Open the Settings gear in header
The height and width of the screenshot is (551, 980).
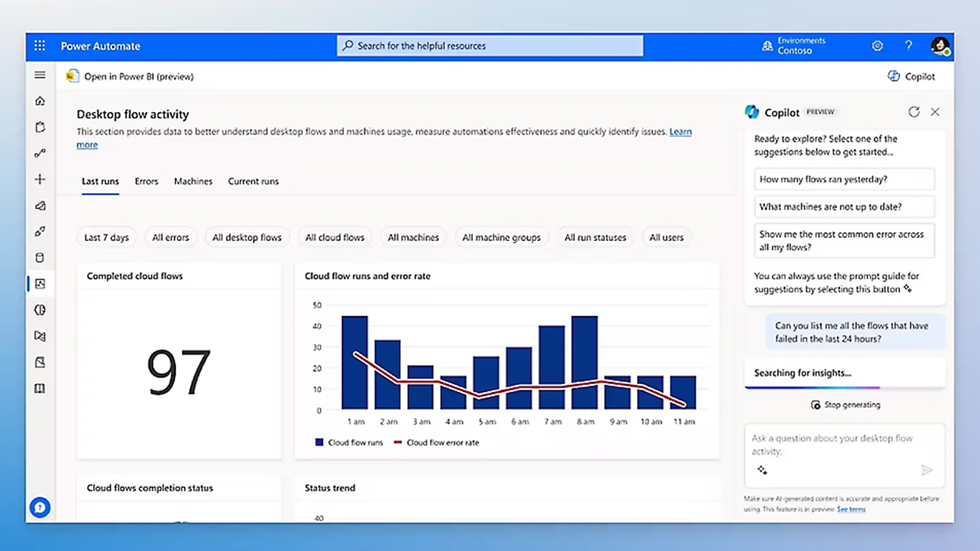pyautogui.click(x=877, y=46)
